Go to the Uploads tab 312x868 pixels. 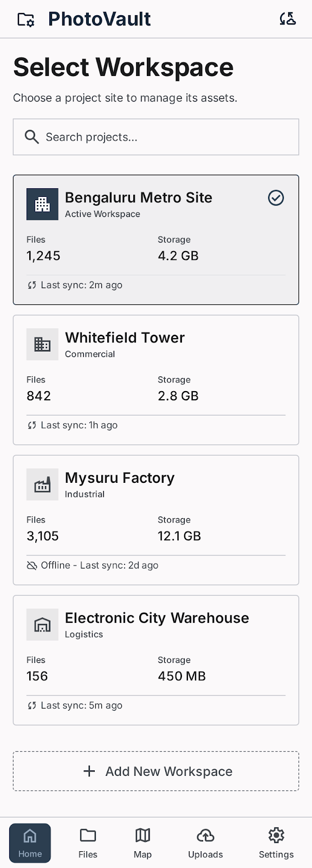tap(205, 843)
